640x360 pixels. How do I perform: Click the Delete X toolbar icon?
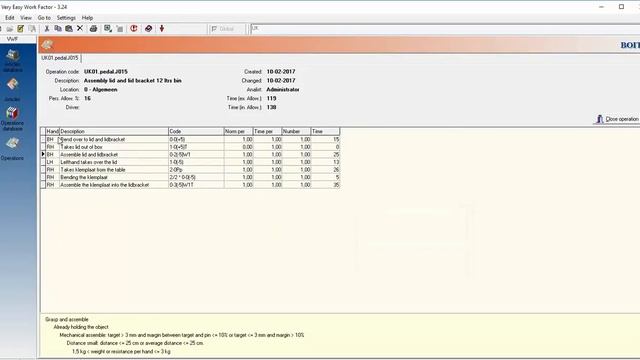(x=80, y=29)
